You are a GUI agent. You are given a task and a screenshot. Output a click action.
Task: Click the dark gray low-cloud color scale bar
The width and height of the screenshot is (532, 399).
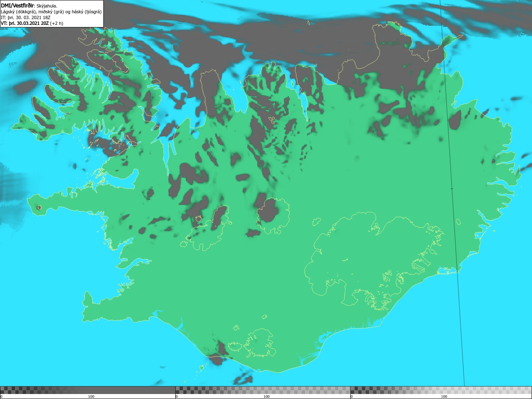click(87, 390)
